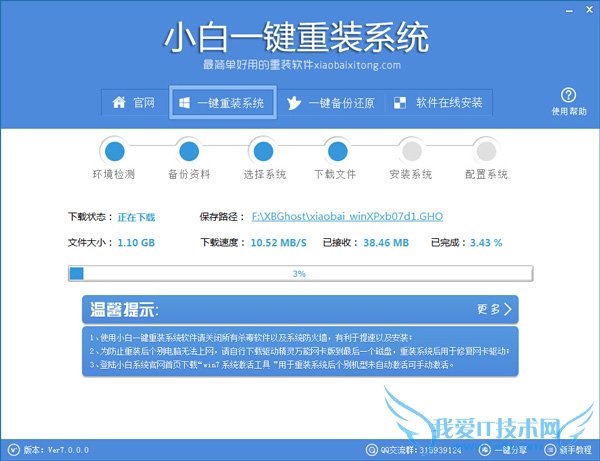Click 版本: Ver7.0.0.0 text
The height and width of the screenshot is (461, 600).
click(56, 450)
